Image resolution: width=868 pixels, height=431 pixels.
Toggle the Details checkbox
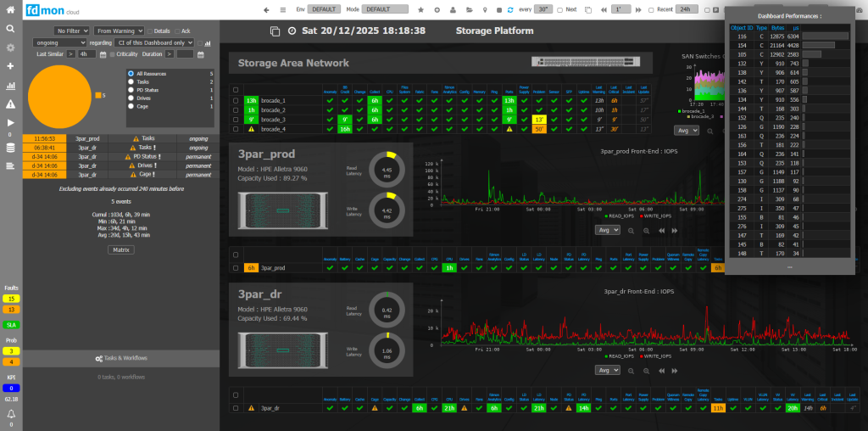pos(150,31)
